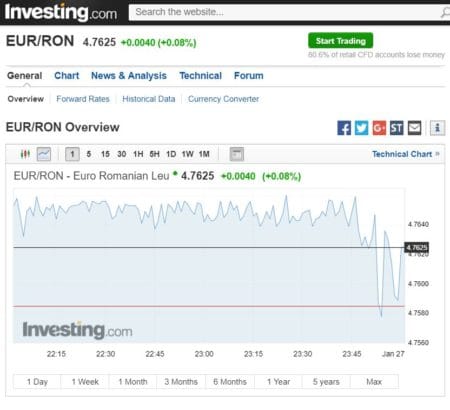Select the Overview sub-tab
This screenshot has width=450, height=410.
click(x=26, y=99)
